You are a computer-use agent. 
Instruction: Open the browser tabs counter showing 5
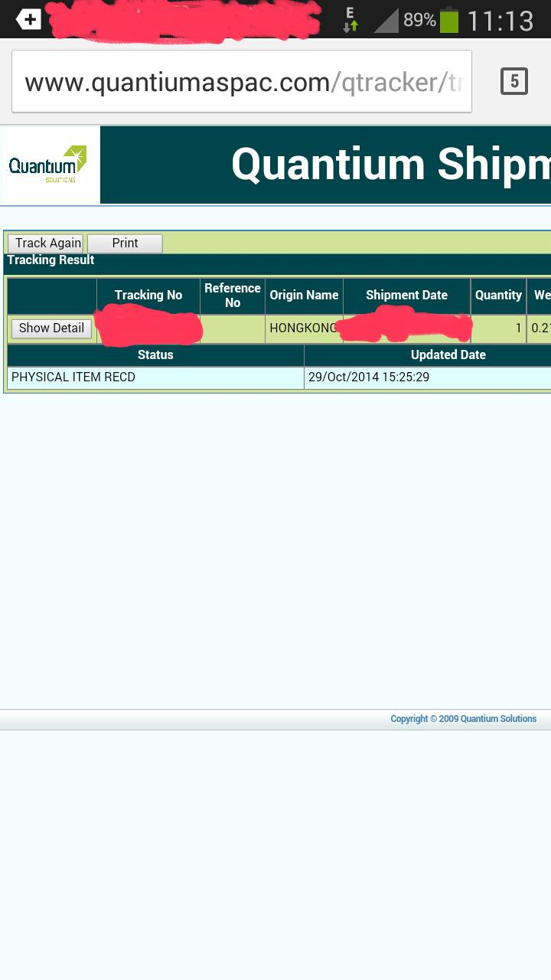pyautogui.click(x=514, y=80)
